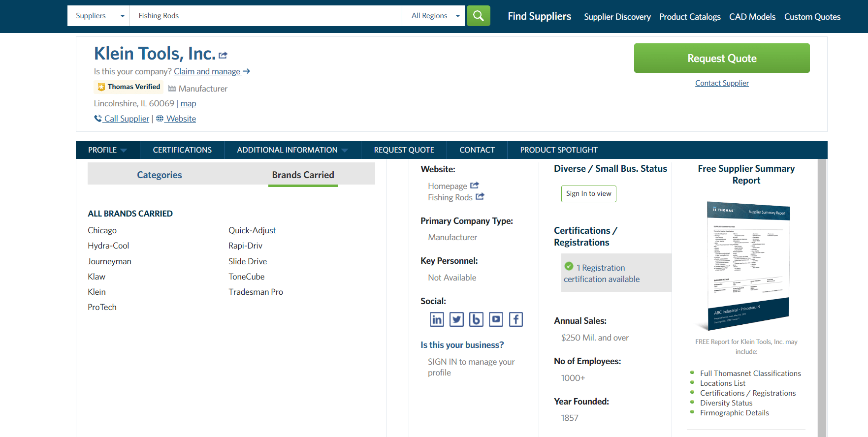Open the CONTACT tab
The width and height of the screenshot is (868, 437).
coord(477,150)
